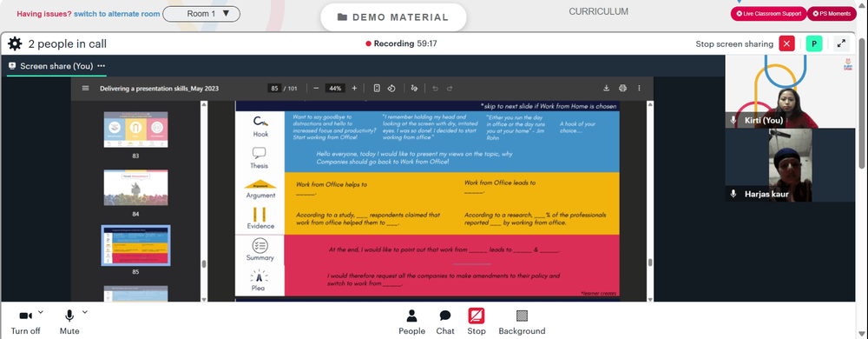
Task: Click the 2 people in call text
Action: pos(68,43)
